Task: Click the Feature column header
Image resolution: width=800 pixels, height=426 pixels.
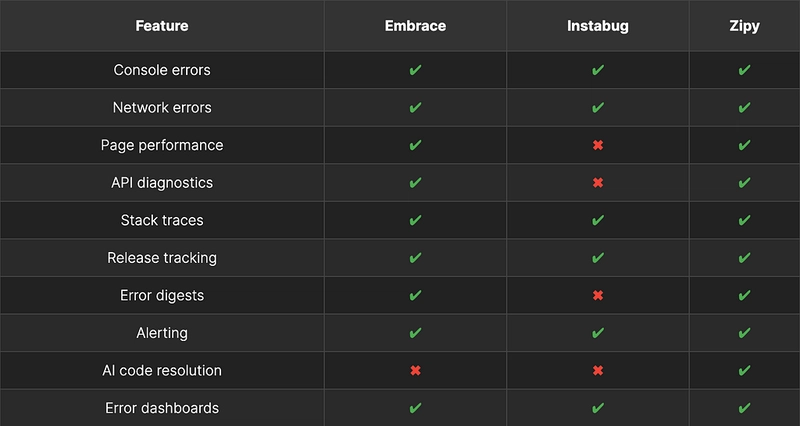Action: [x=162, y=26]
